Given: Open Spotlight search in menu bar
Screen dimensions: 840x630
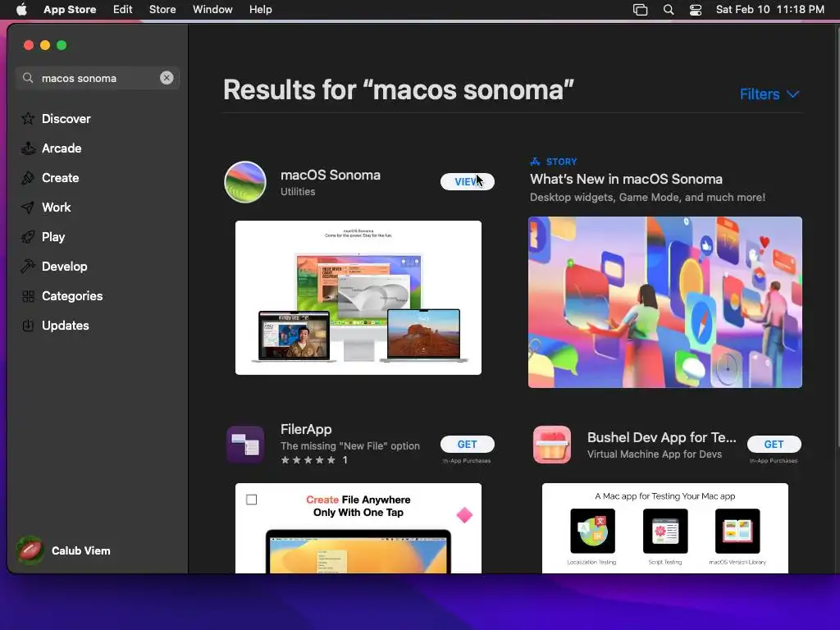Looking at the screenshot, I should pos(668,9).
